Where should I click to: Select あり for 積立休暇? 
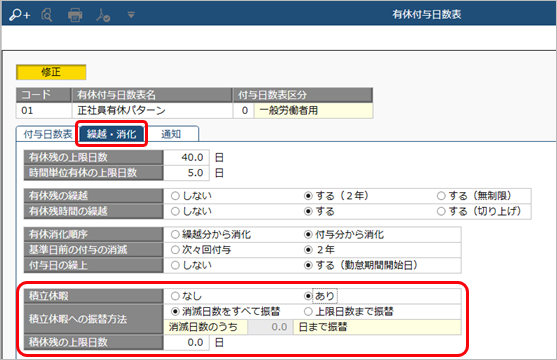point(308,296)
